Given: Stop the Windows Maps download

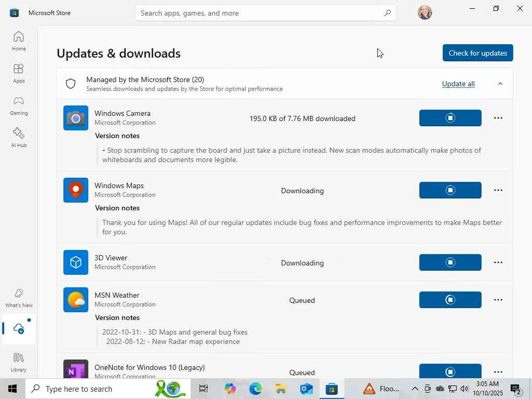Looking at the screenshot, I should coord(450,190).
